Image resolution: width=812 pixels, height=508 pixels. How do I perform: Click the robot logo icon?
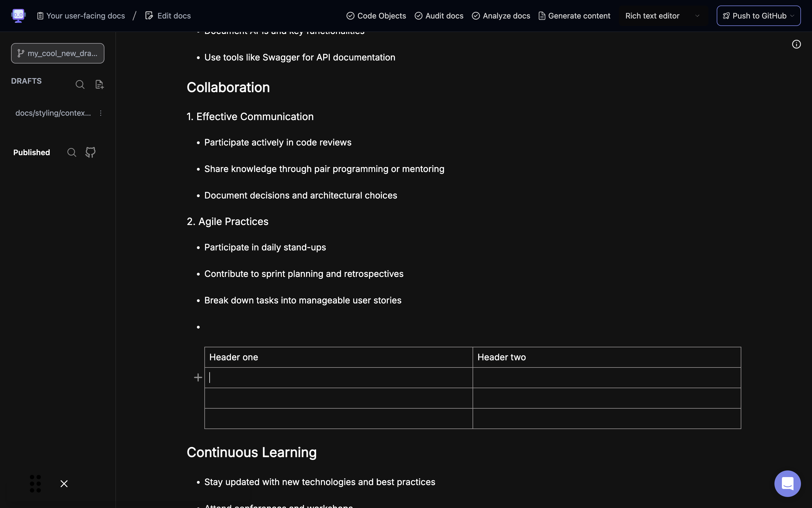[18, 15]
